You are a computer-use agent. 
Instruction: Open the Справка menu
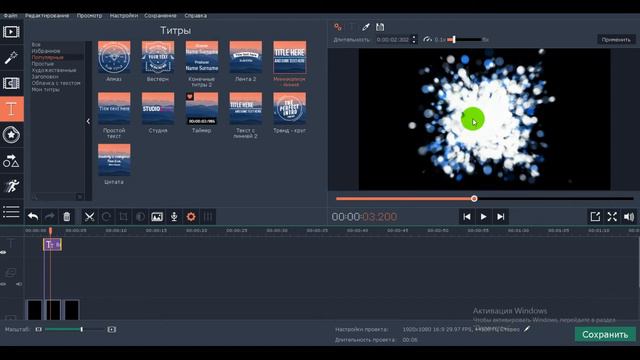pos(196,16)
